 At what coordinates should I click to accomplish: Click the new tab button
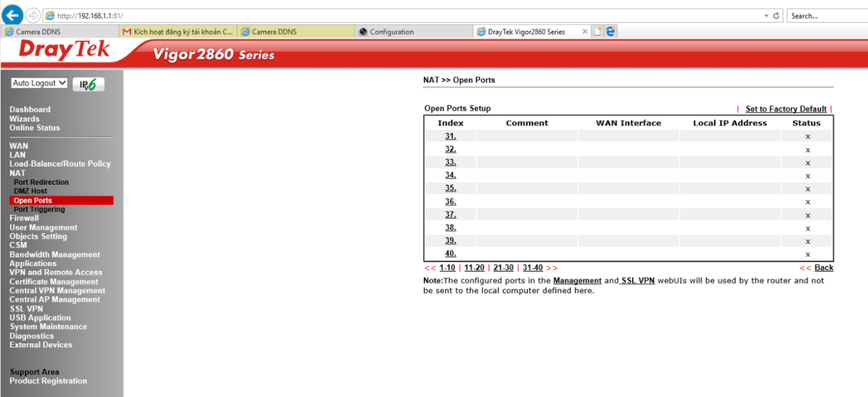[598, 32]
